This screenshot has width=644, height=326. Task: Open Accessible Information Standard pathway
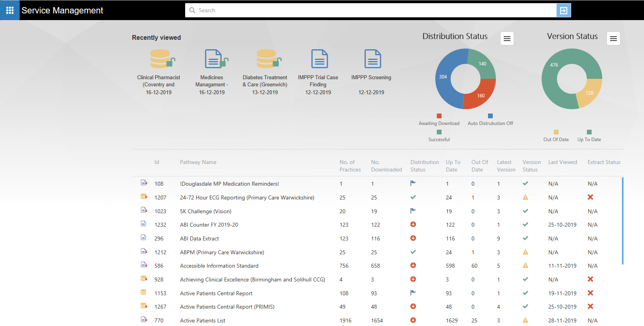219,266
